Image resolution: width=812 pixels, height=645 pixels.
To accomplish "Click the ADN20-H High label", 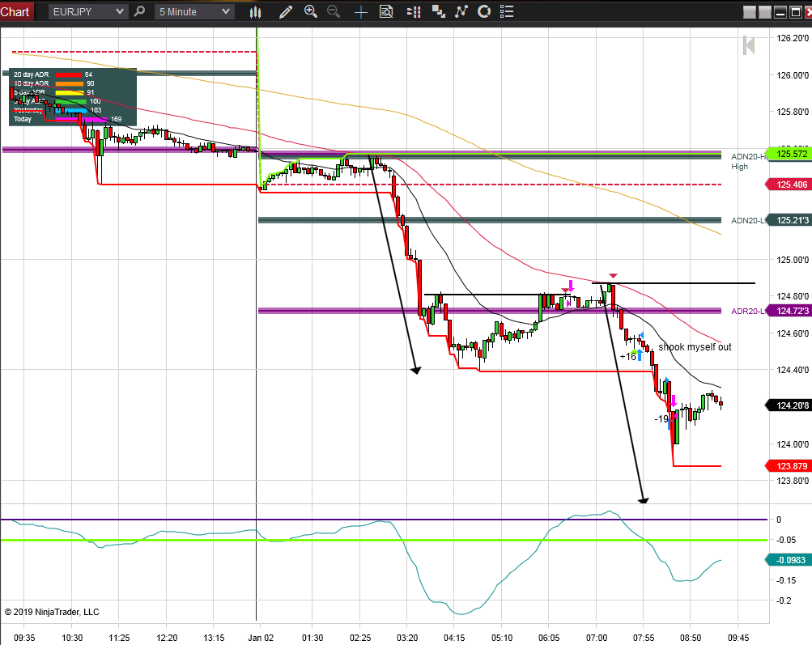I will pos(748,161).
